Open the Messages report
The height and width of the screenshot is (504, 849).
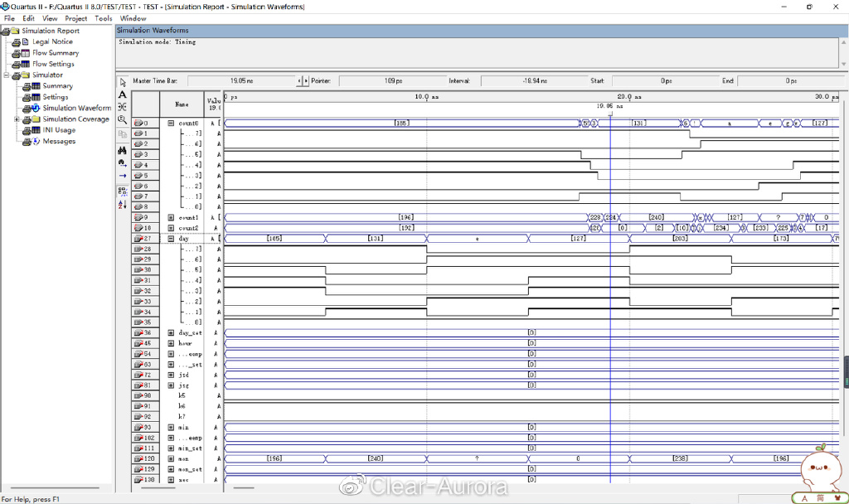[x=59, y=141]
